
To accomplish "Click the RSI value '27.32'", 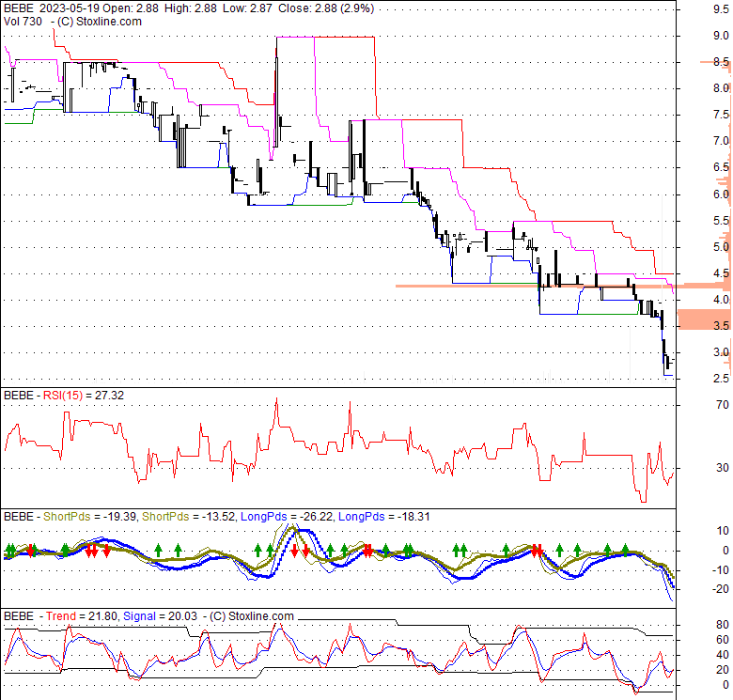I will 109,396.
